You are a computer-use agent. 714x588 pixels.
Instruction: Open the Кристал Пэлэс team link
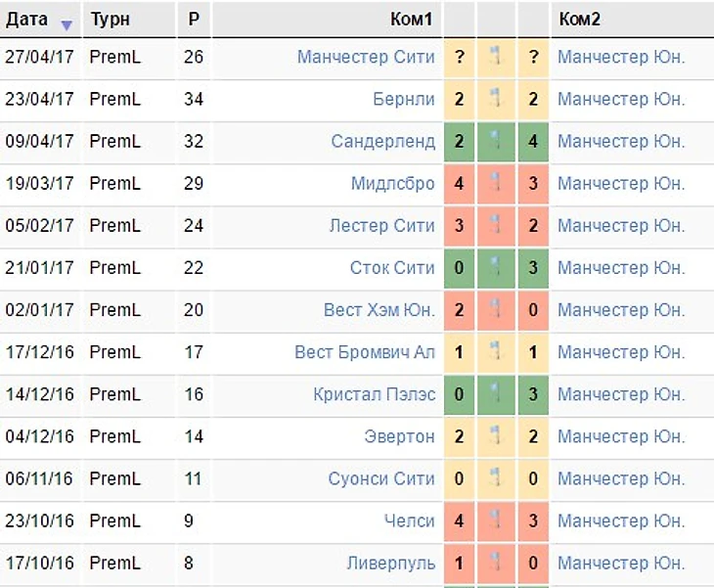tap(374, 394)
